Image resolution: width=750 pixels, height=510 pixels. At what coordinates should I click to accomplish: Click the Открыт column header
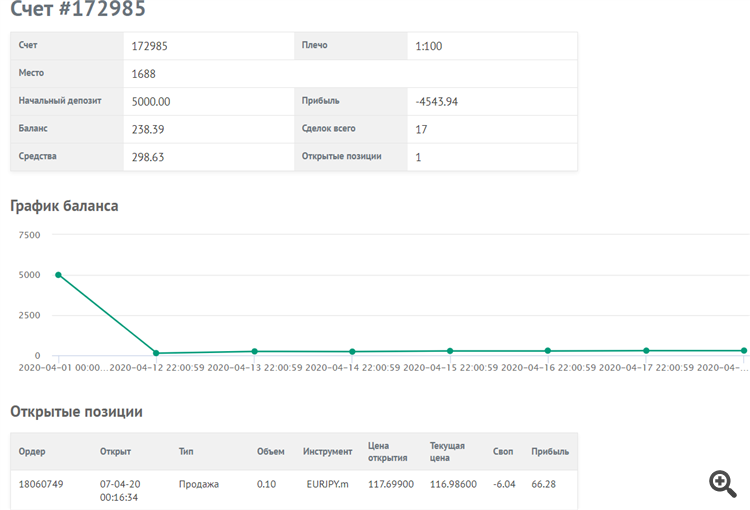pyautogui.click(x=115, y=452)
